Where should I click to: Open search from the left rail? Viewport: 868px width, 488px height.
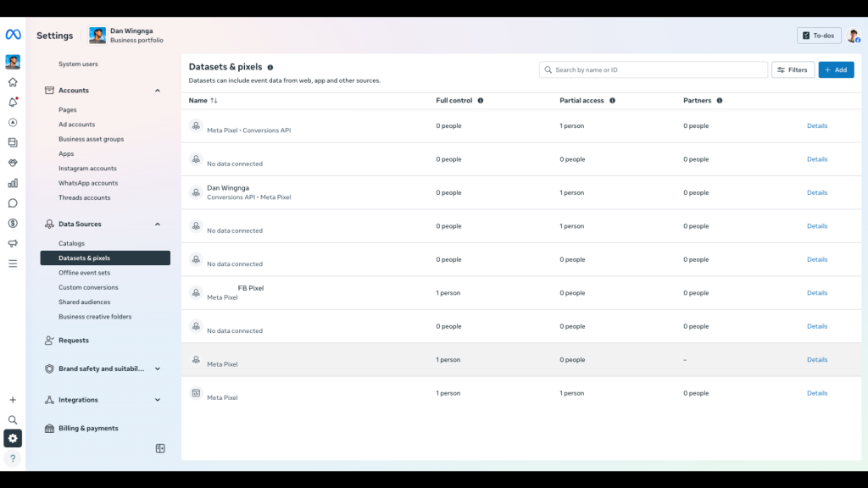pyautogui.click(x=12, y=419)
